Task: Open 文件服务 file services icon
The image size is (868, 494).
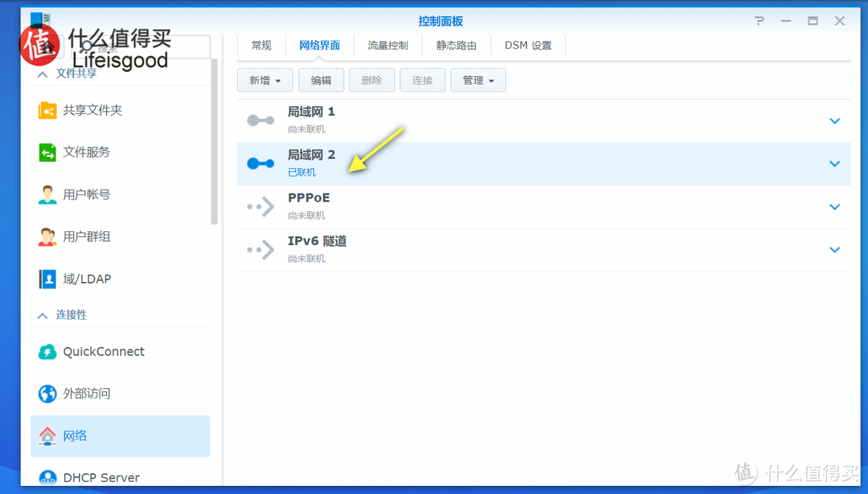Action: (x=47, y=152)
